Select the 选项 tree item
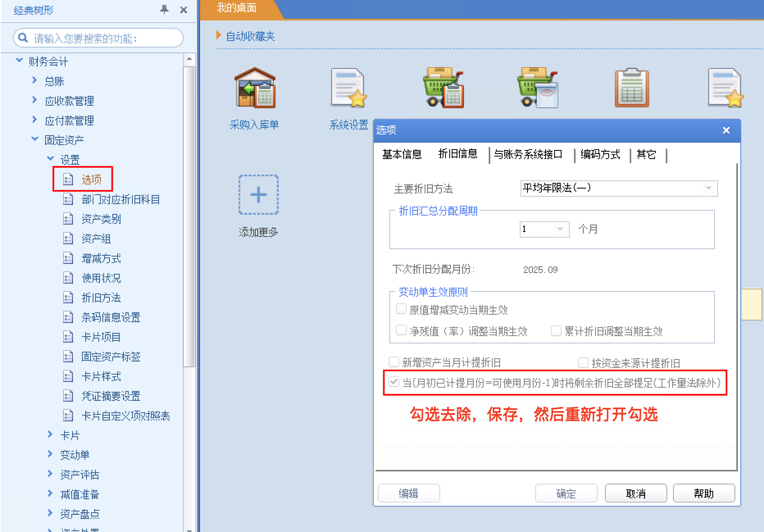The image size is (764, 532). coord(91,179)
